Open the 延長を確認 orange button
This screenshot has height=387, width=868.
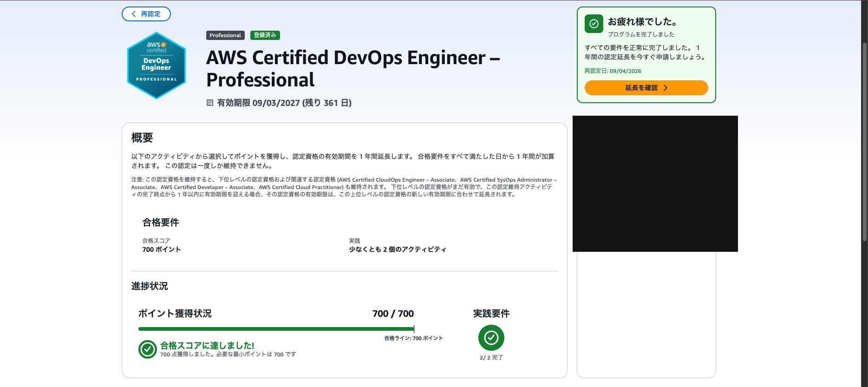[646, 88]
